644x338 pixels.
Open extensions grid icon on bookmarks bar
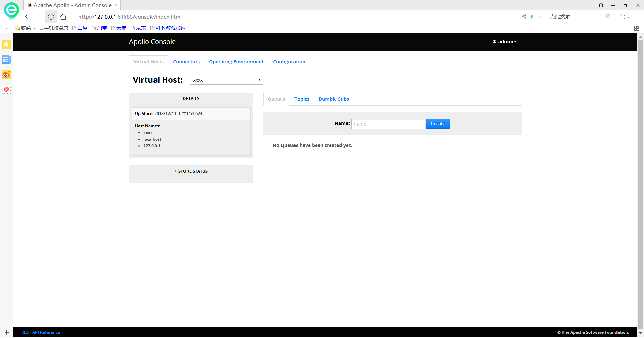pyautogui.click(x=637, y=28)
